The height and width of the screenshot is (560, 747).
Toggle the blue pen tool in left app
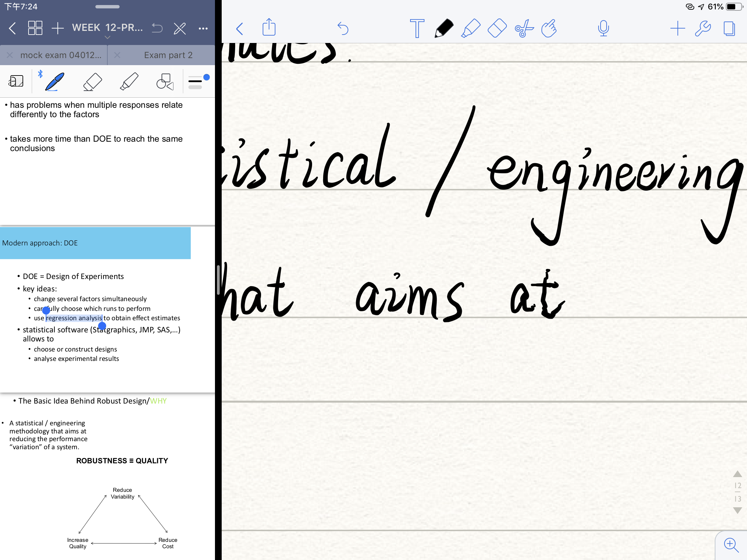[x=55, y=82]
